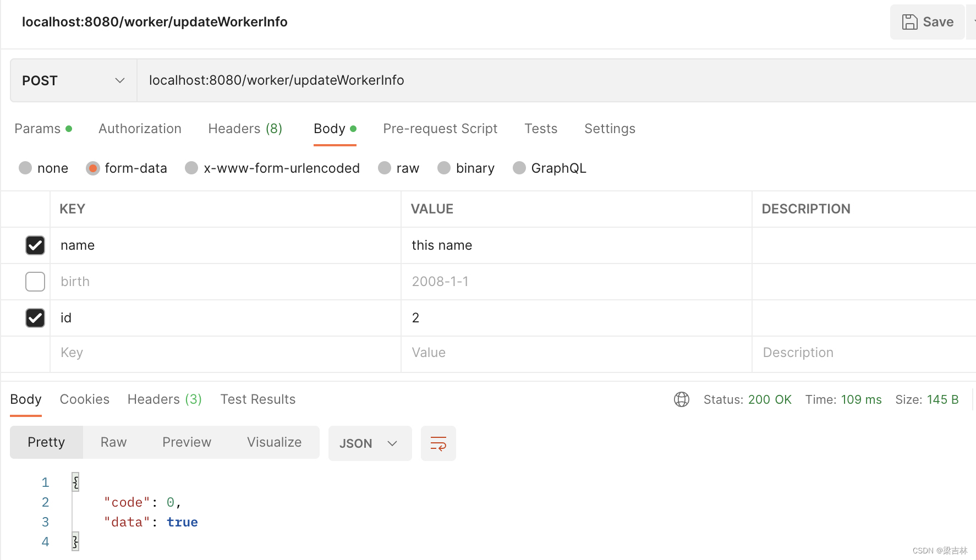This screenshot has width=976, height=560.
Task: Click the "code" key in response JSON
Action: [x=127, y=502]
